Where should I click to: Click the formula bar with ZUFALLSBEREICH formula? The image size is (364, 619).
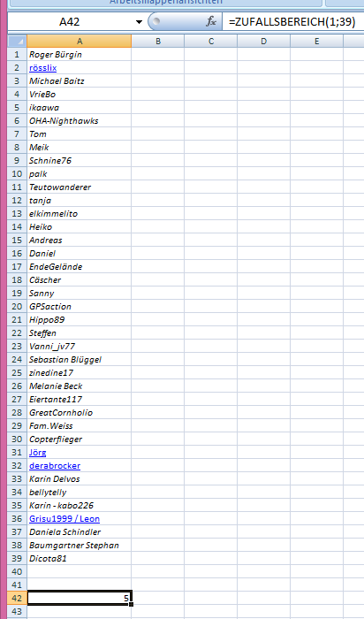tap(293, 22)
